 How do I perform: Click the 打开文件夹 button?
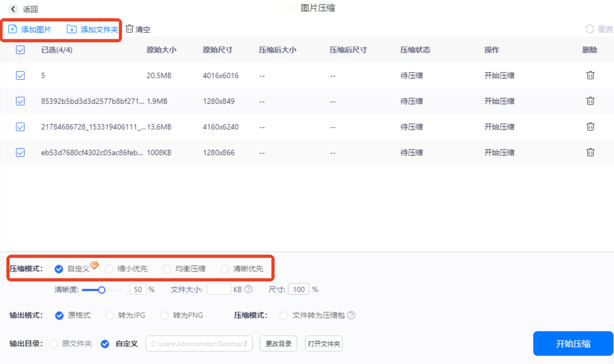coord(324,344)
